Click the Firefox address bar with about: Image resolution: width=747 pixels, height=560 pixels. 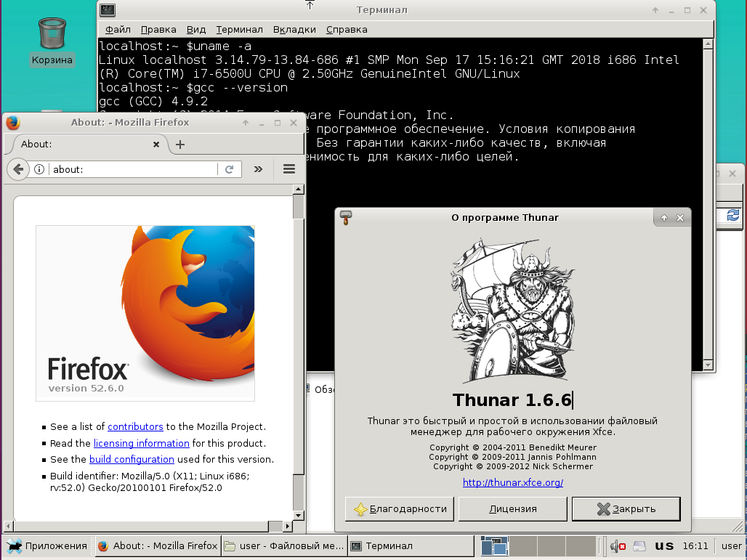point(134,169)
